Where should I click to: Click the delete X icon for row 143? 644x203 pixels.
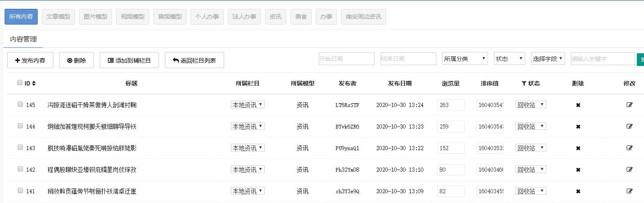pos(578,148)
